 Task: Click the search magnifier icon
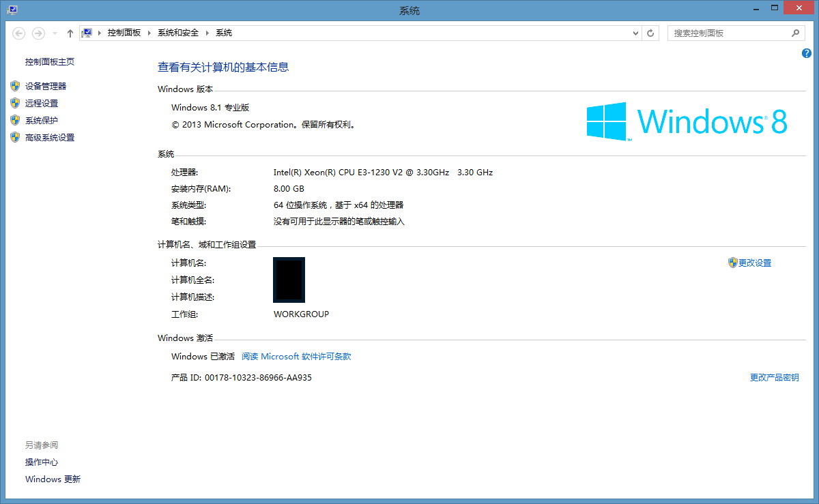[x=796, y=33]
